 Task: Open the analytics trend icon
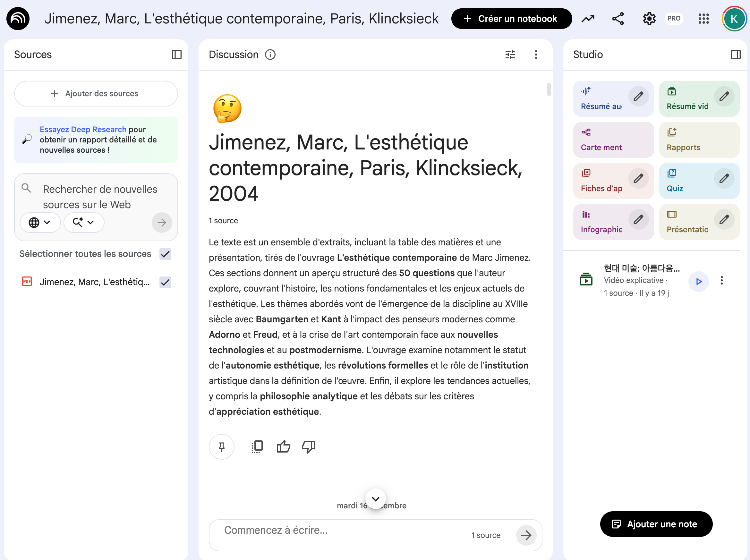click(x=588, y=19)
